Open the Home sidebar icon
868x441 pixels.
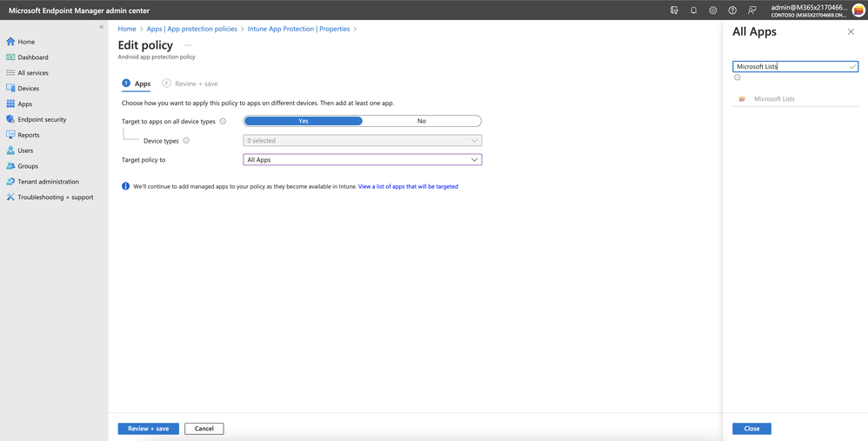[x=10, y=42]
